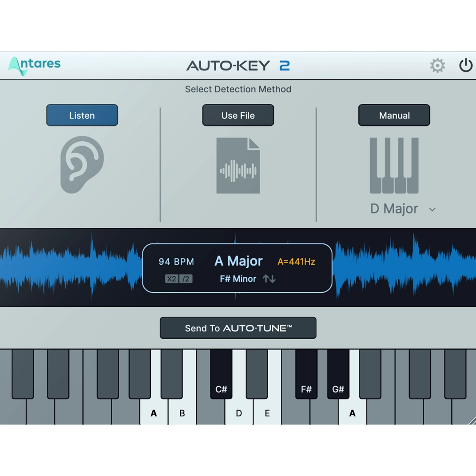
Task: Click the /2 tempo divider
Action: point(185,279)
